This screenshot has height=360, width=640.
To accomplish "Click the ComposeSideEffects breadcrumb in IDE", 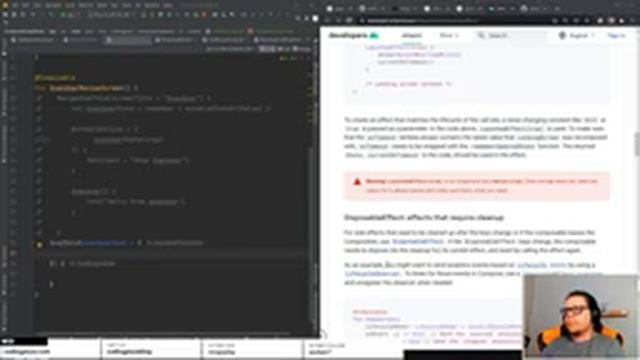I will (x=24, y=31).
